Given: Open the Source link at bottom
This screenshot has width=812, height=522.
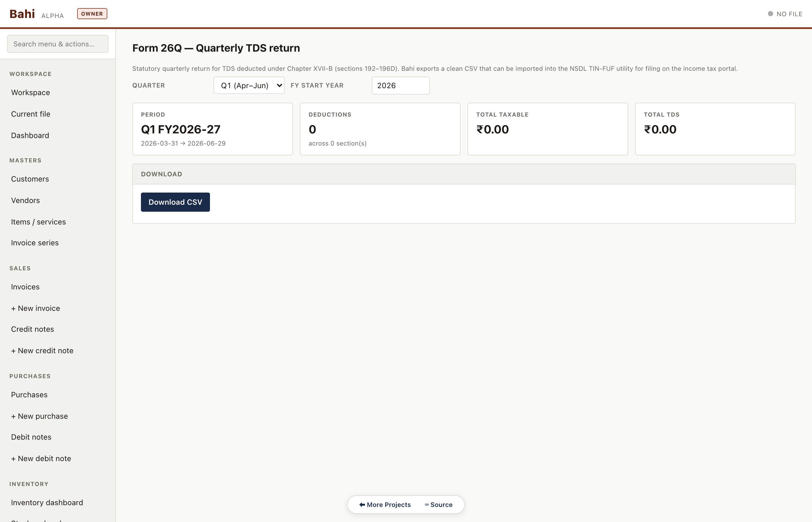Looking at the screenshot, I should coord(438,505).
